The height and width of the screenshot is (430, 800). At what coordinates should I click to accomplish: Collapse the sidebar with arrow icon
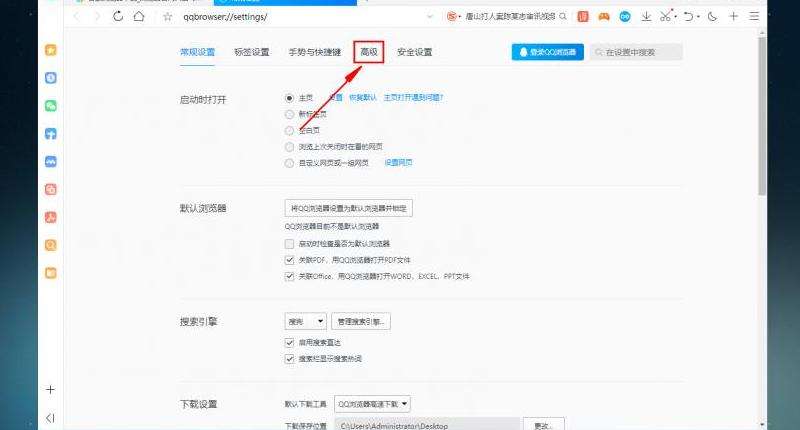pyautogui.click(x=50, y=418)
